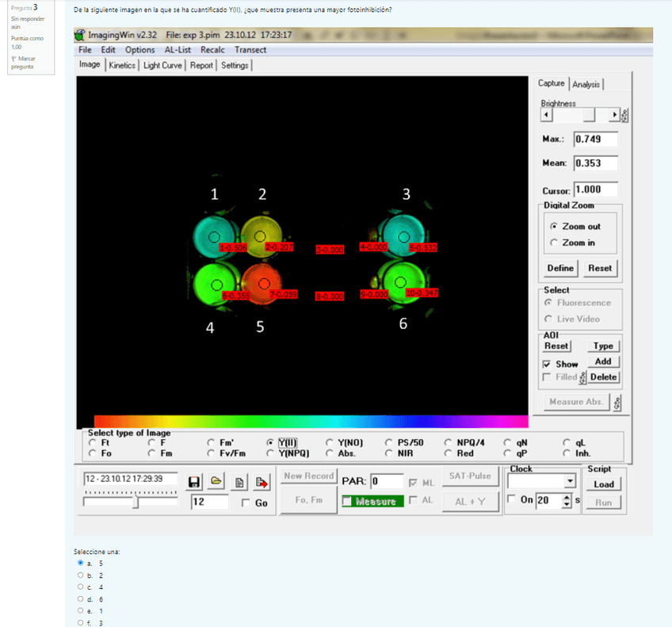Click the PAR input field
The image size is (672, 627).
coord(385,480)
